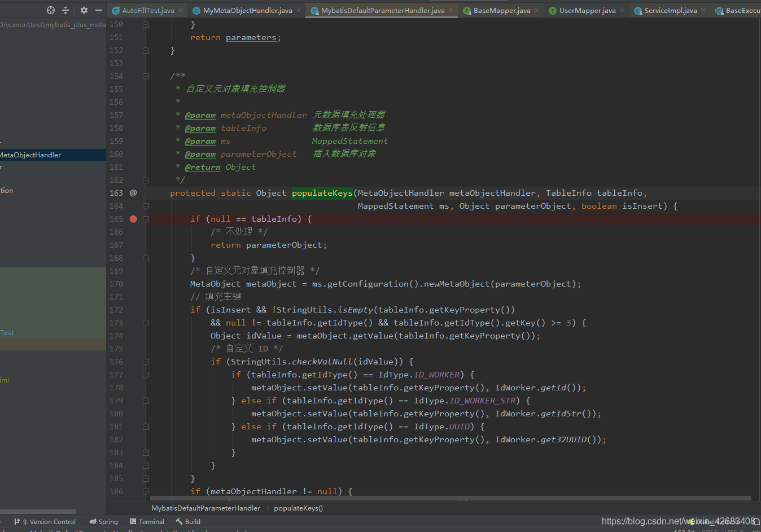Click the collapse all icon in project panel
761x532 pixels.
[65, 10]
